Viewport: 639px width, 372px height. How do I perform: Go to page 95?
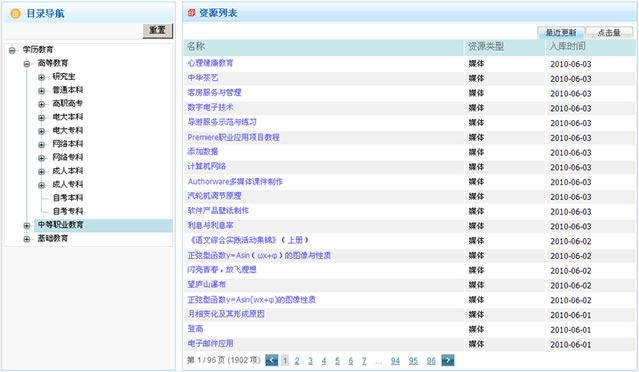413,361
